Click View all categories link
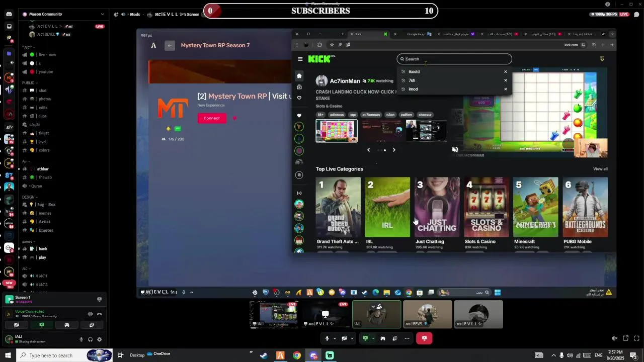 coord(600,169)
